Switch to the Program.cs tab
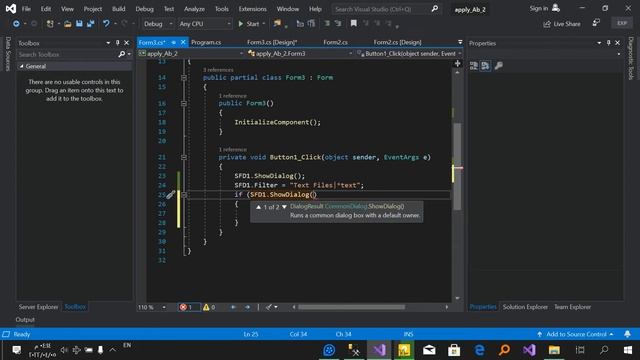This screenshot has height=360, width=640. click(206, 42)
